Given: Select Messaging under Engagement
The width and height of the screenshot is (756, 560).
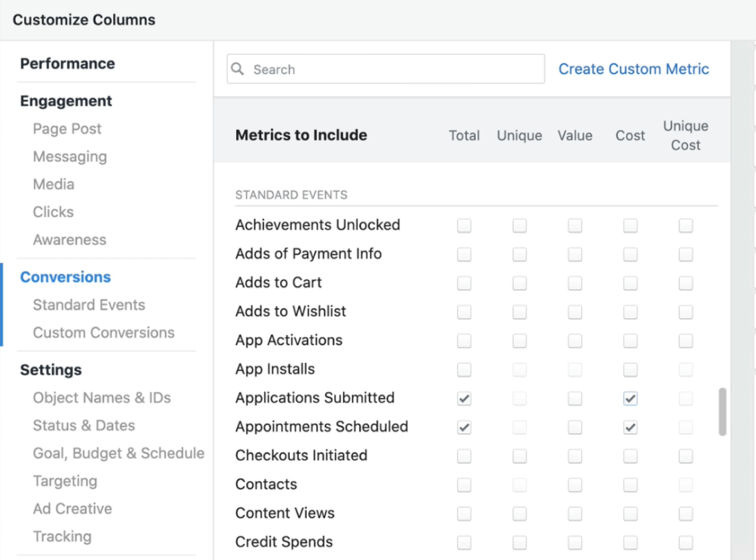Looking at the screenshot, I should tap(70, 156).
